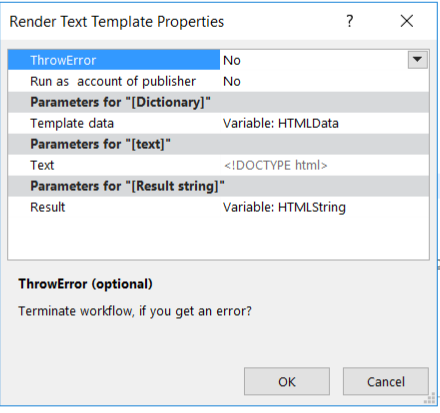Dismiss the dialog with Cancel button
The image size is (440, 413).
[x=386, y=381]
